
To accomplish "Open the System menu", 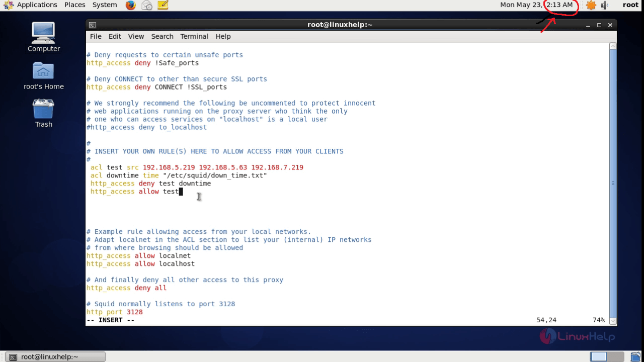I will [105, 5].
